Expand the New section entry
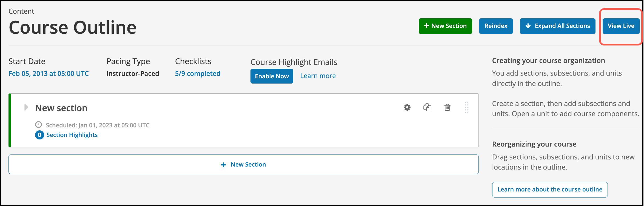The width and height of the screenshot is (644, 206). coord(26,107)
